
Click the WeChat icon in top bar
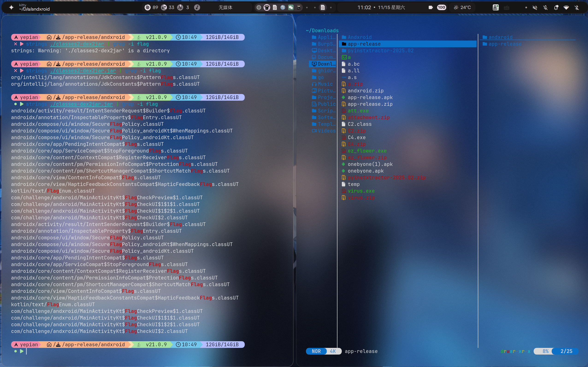coord(291,8)
